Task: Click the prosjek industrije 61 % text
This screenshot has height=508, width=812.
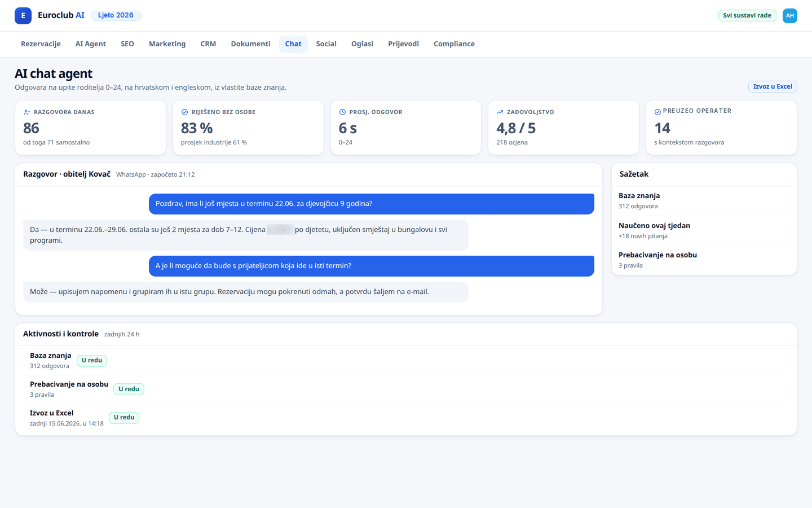Action: [214, 142]
